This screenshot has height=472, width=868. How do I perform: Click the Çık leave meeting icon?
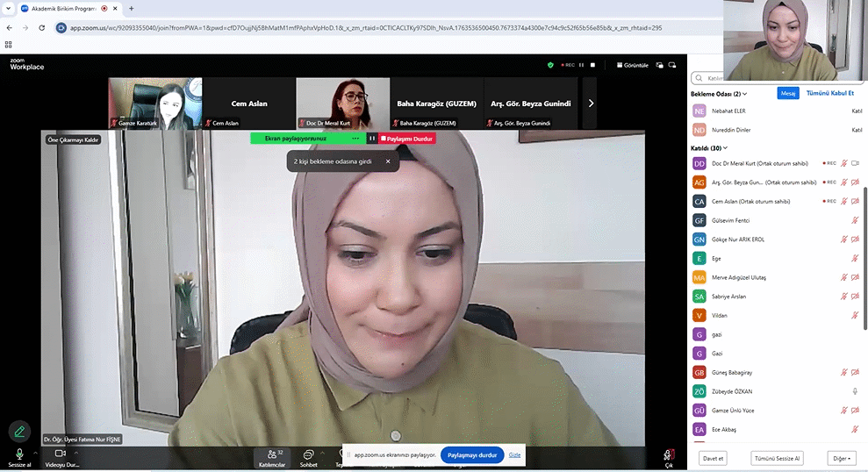669,455
